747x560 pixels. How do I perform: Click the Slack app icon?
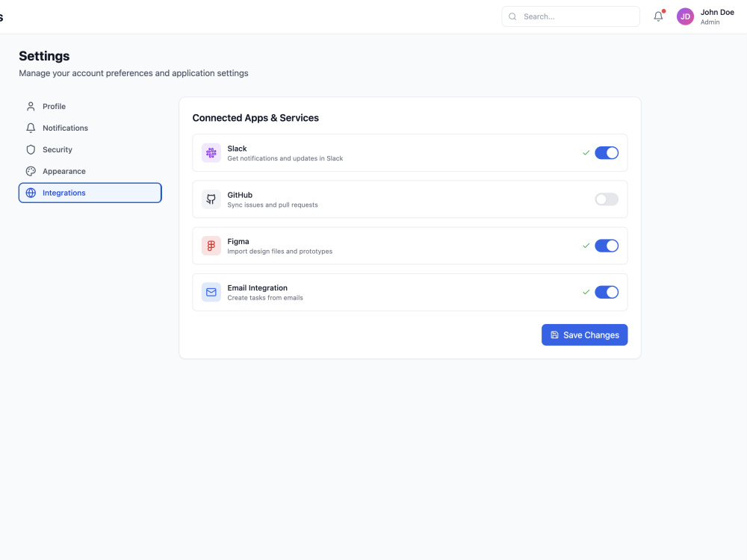point(211,153)
